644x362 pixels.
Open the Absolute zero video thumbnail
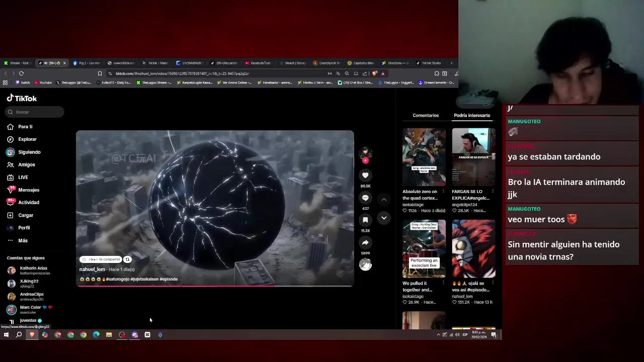[x=424, y=157]
